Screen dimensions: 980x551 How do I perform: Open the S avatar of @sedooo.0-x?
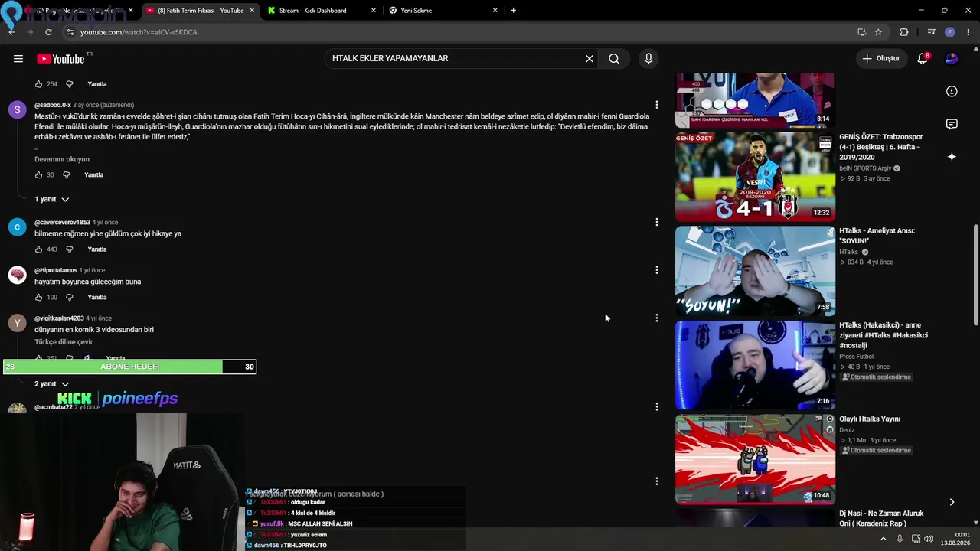tap(17, 109)
